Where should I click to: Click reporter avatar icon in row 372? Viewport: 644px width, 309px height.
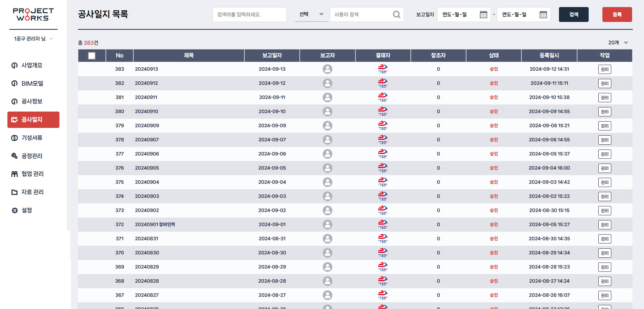[x=327, y=225]
